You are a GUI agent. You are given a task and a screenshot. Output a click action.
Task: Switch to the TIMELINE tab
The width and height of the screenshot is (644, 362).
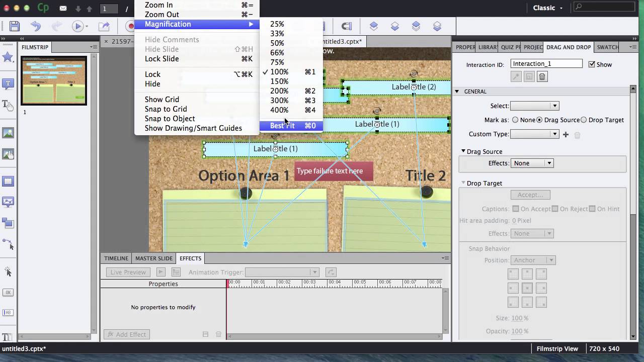pos(116,258)
